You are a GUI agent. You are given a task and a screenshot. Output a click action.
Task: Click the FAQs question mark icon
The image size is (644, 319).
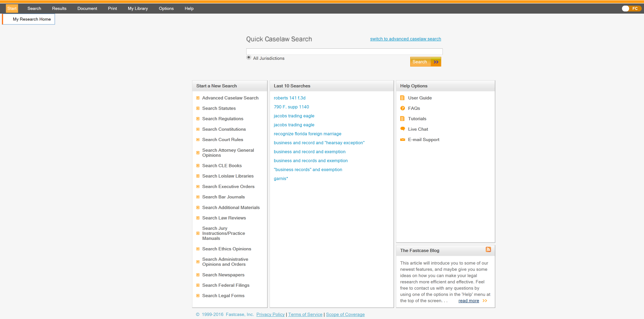(402, 108)
